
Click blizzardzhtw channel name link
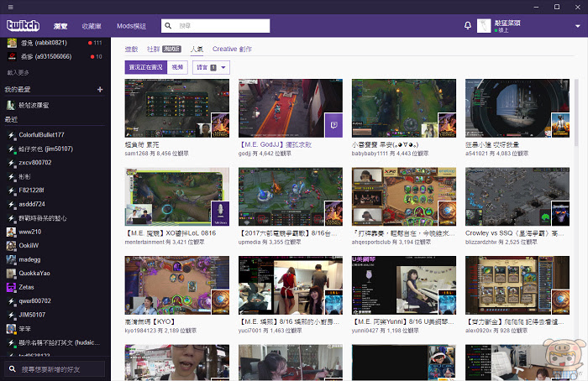[x=481, y=242]
